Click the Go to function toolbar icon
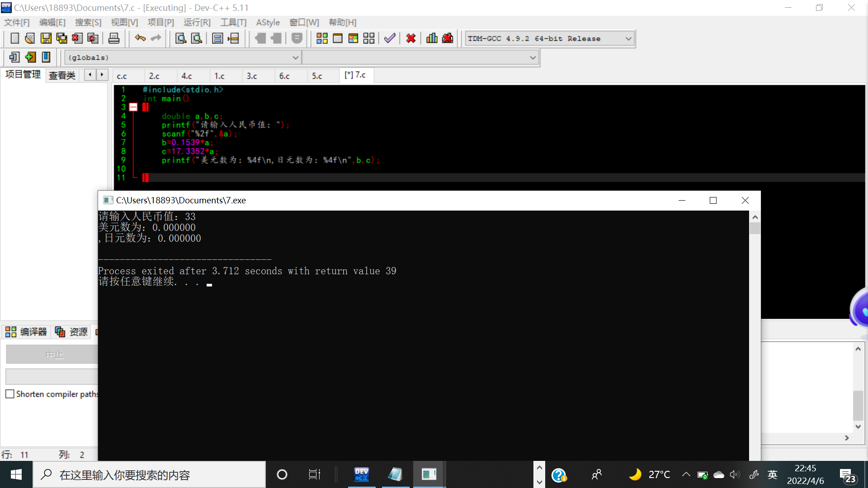The height and width of the screenshot is (488, 868). pos(217,38)
